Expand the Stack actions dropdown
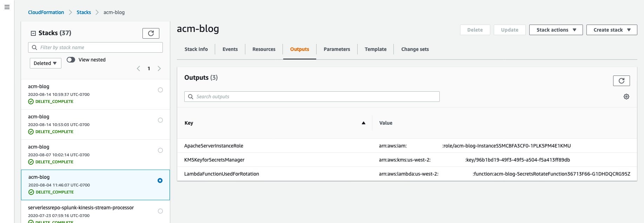The width and height of the screenshot is (644, 223). (556, 30)
